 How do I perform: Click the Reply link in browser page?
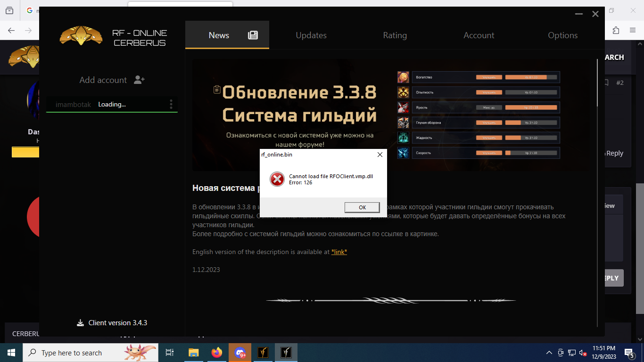point(615,153)
